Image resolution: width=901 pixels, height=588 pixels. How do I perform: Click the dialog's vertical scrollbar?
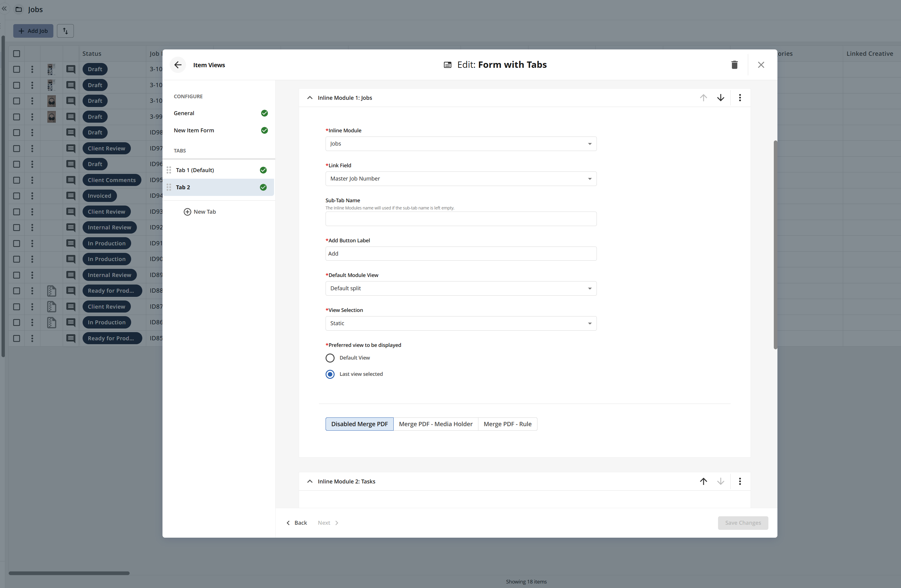[775, 245]
